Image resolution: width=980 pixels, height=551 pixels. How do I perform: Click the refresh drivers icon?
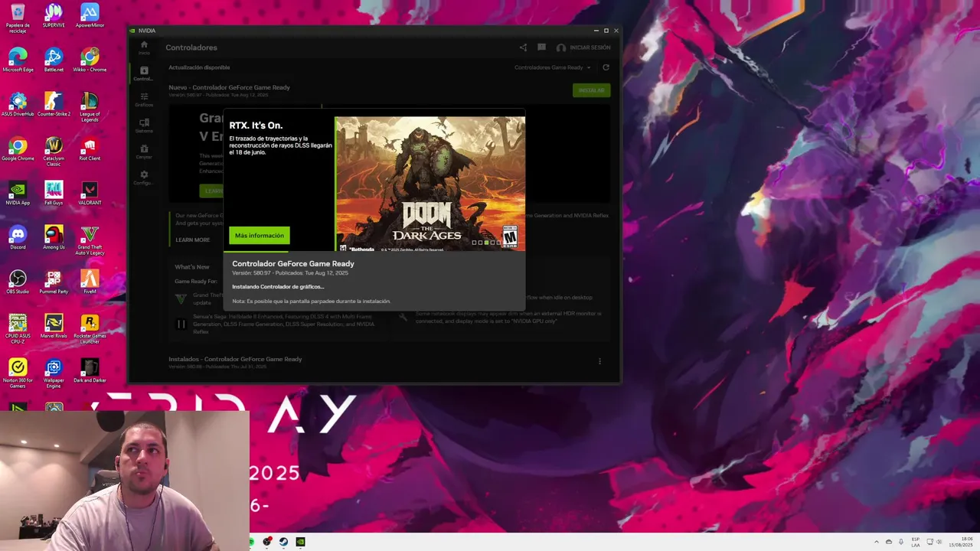(x=606, y=67)
